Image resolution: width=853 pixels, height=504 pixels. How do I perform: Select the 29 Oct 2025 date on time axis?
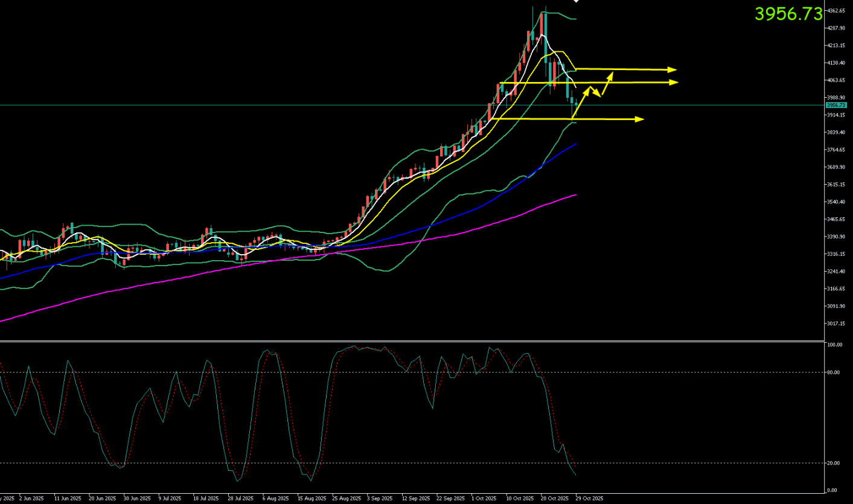coord(589,499)
